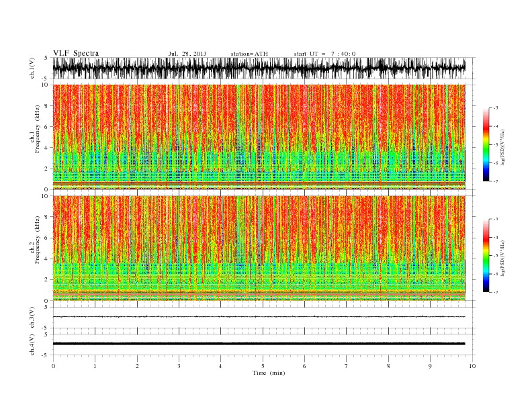Screen dimensions: 532x411
Task: Click the date 'Jul. 28, 2013' label
Action: point(187,54)
